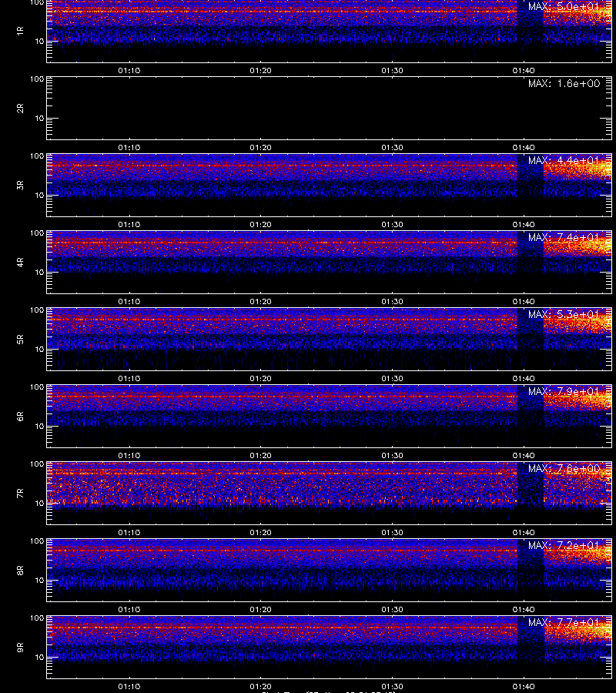Screen dimensions: 616x693
Task: Click the 01:40 time label below 8R
Action: [x=524, y=610]
